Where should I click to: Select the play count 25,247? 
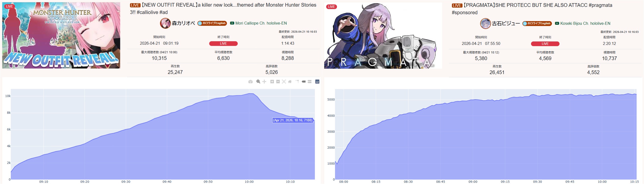[175, 72]
